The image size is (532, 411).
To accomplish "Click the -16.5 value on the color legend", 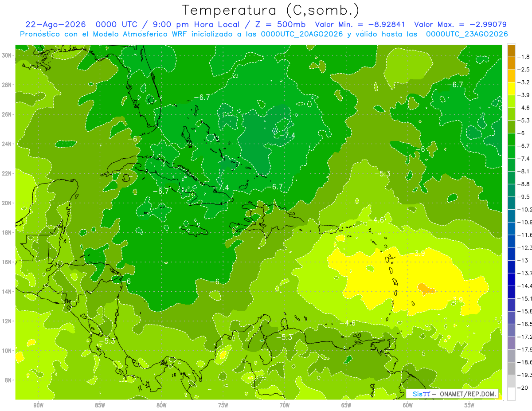I will click(x=524, y=324).
